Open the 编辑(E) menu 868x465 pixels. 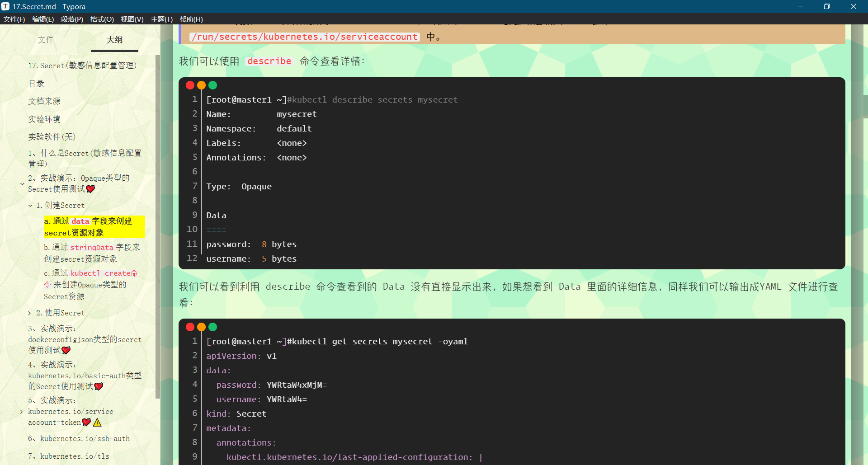tap(43, 19)
